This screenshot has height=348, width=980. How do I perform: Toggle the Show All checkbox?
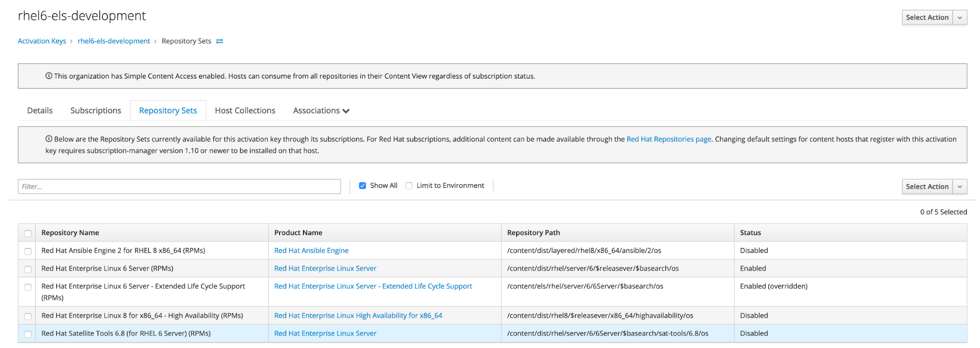pyautogui.click(x=362, y=186)
